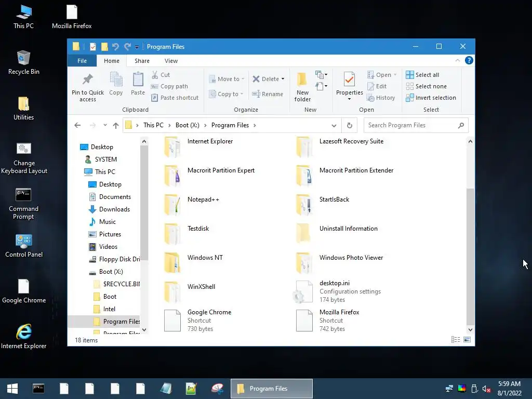The height and width of the screenshot is (399, 532).
Task: Click Invert selection in ribbon
Action: (431, 98)
